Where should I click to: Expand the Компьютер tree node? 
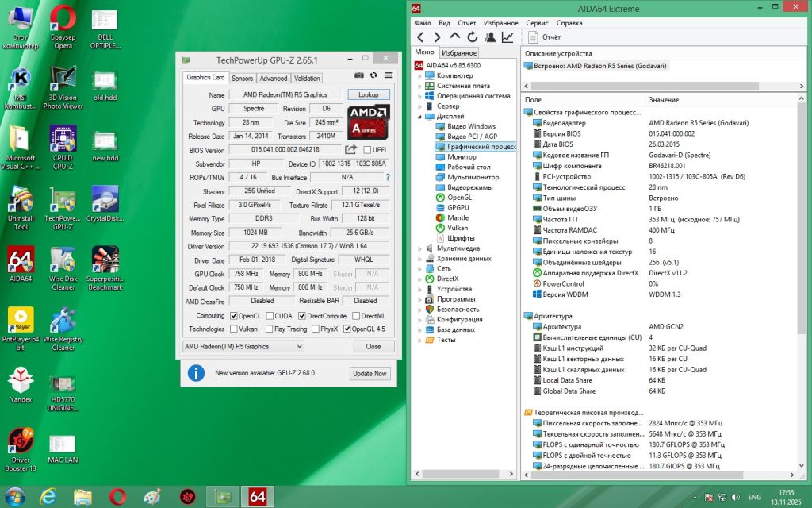tap(419, 75)
